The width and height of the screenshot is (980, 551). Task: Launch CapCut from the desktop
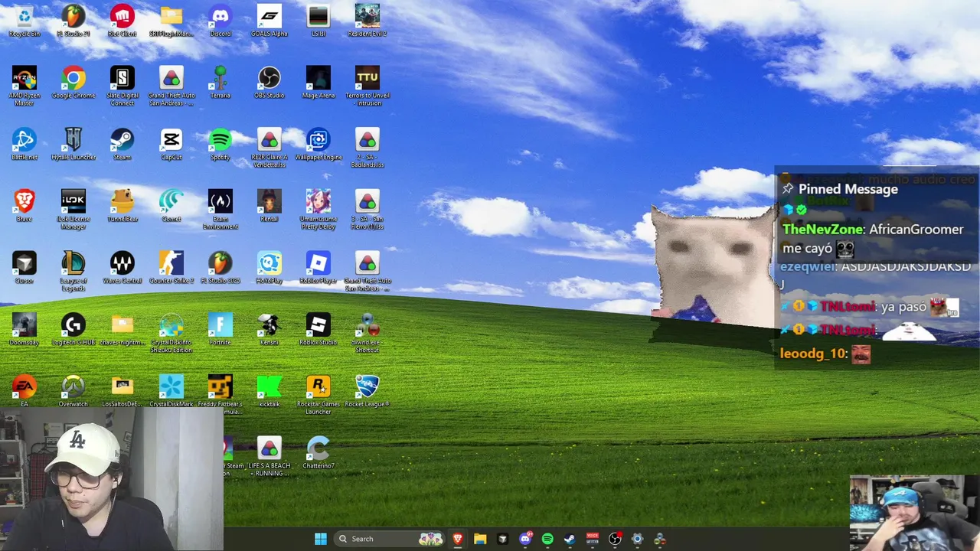coord(171,145)
